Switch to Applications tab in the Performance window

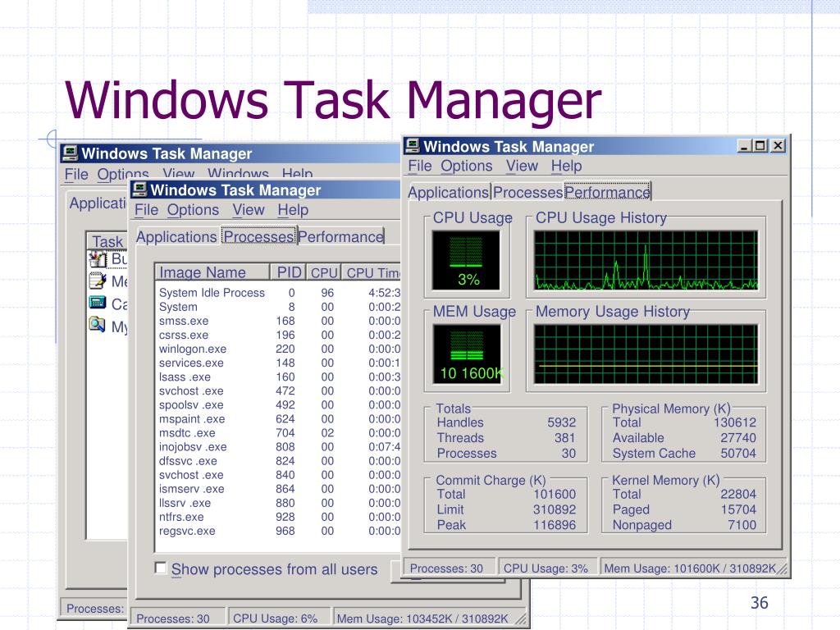449,192
